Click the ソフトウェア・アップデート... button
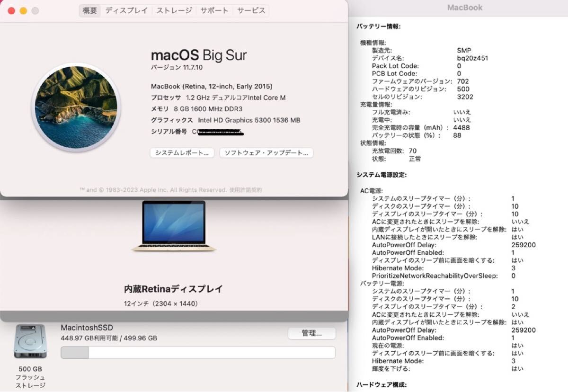The image size is (568, 392). pyautogui.click(x=266, y=153)
